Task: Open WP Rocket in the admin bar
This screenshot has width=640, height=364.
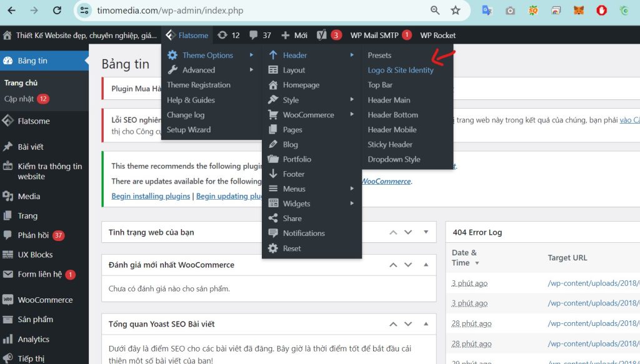Action: (438, 35)
